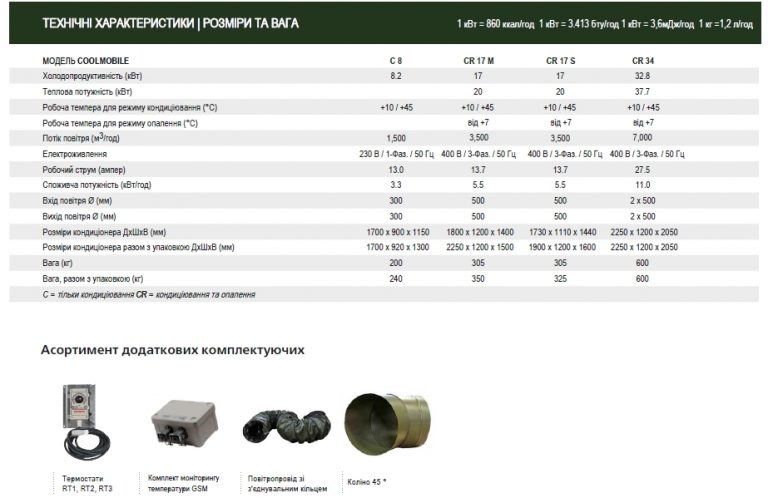Viewport: 768px width, 498px height.
Task: Click the '+10 / +45' cooling range for C 8
Action: pyautogui.click(x=396, y=107)
